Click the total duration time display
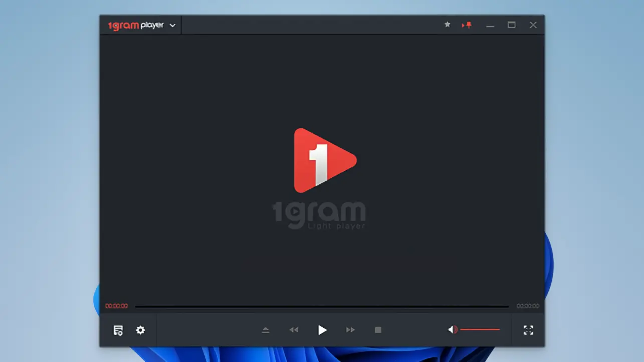The image size is (644, 362). (528, 306)
